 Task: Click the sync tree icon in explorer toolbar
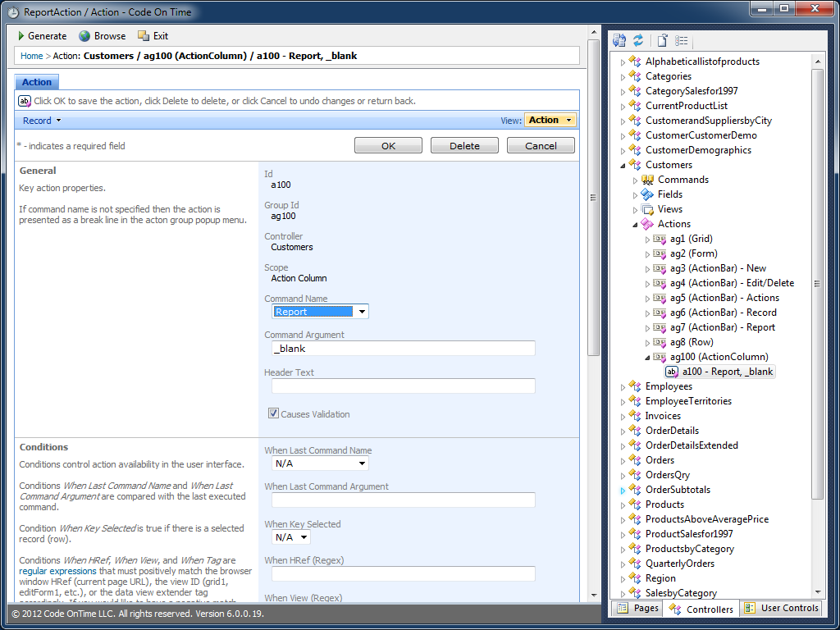click(619, 40)
